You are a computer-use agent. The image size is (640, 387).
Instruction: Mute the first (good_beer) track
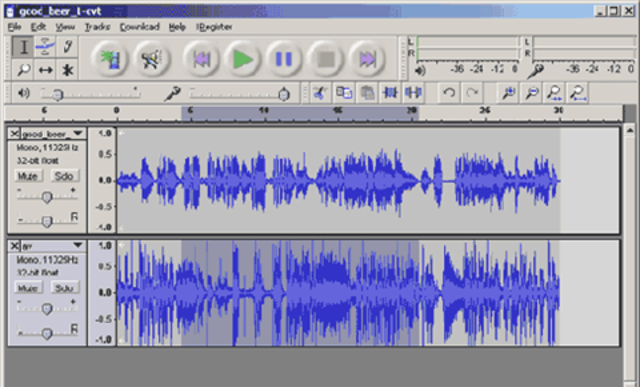click(28, 176)
